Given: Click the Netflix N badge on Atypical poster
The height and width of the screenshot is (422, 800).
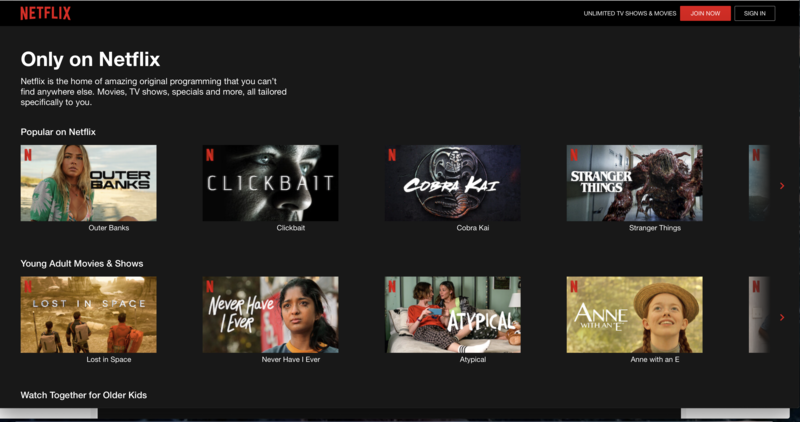Looking at the screenshot, I should (392, 286).
